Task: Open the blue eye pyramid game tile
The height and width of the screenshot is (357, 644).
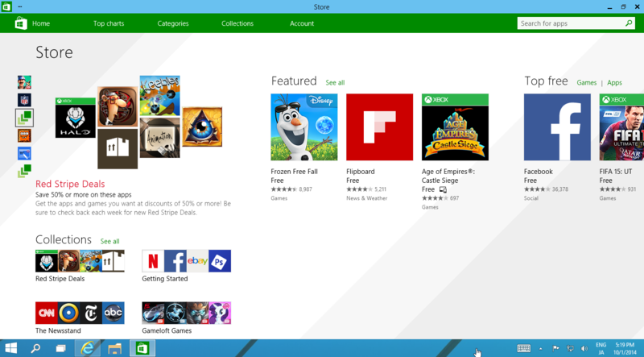Action: [x=202, y=127]
